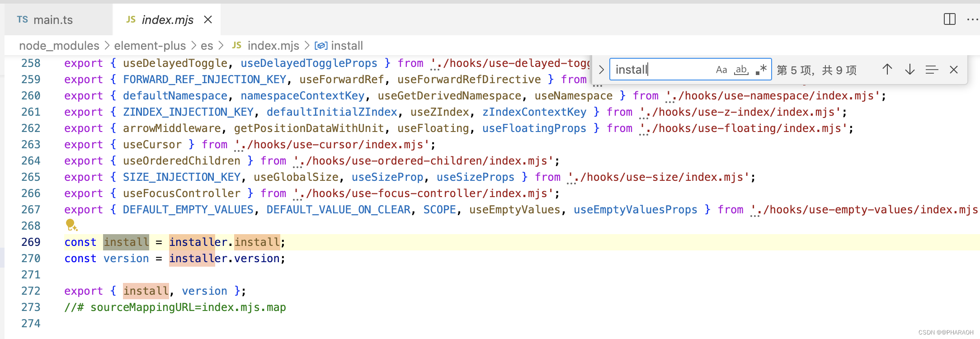Image resolution: width=980 pixels, height=339 pixels.
Task: Click install in export statement line 272
Action: [146, 291]
